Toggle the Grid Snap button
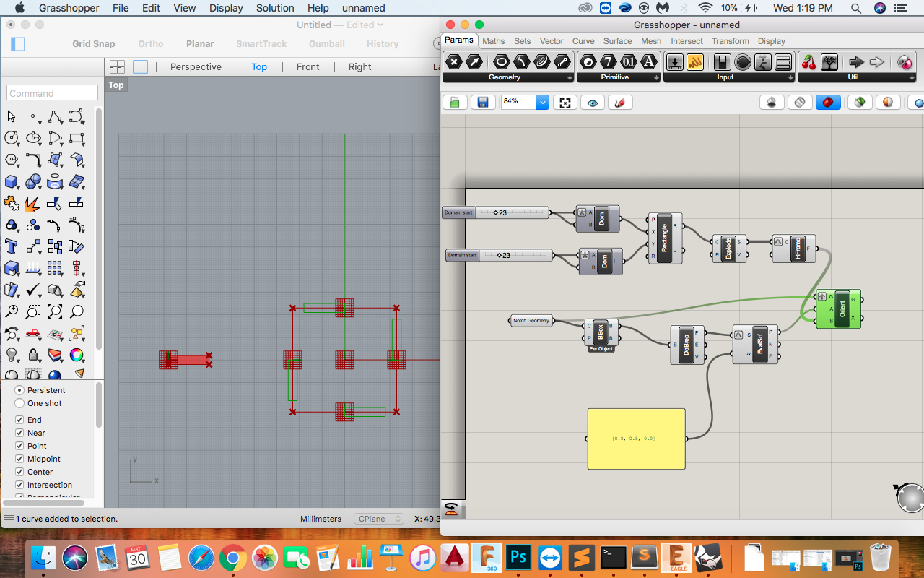Image resolution: width=924 pixels, height=578 pixels. (x=93, y=44)
